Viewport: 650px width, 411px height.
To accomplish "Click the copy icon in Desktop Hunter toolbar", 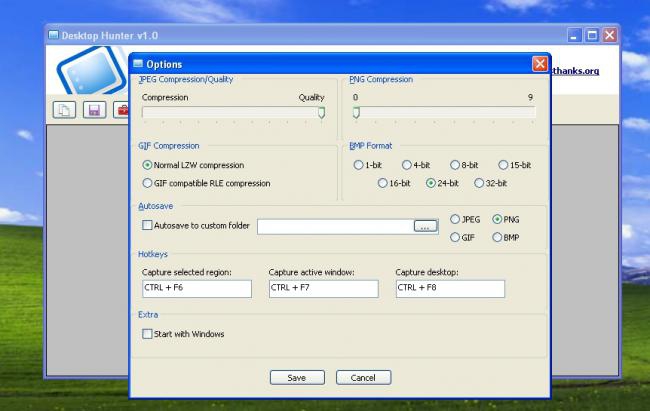I will [64, 110].
